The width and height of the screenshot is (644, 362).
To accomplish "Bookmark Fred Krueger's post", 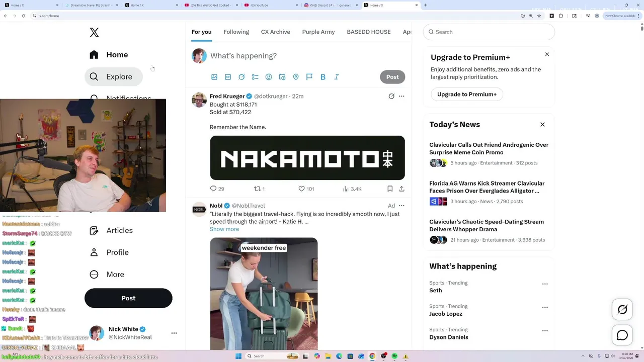I will click(x=390, y=189).
